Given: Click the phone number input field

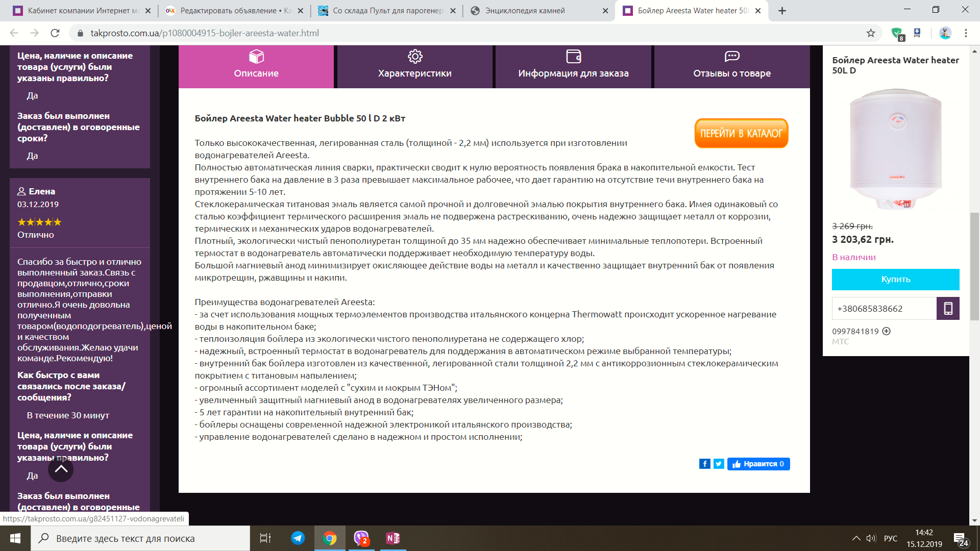Looking at the screenshot, I should [884, 309].
